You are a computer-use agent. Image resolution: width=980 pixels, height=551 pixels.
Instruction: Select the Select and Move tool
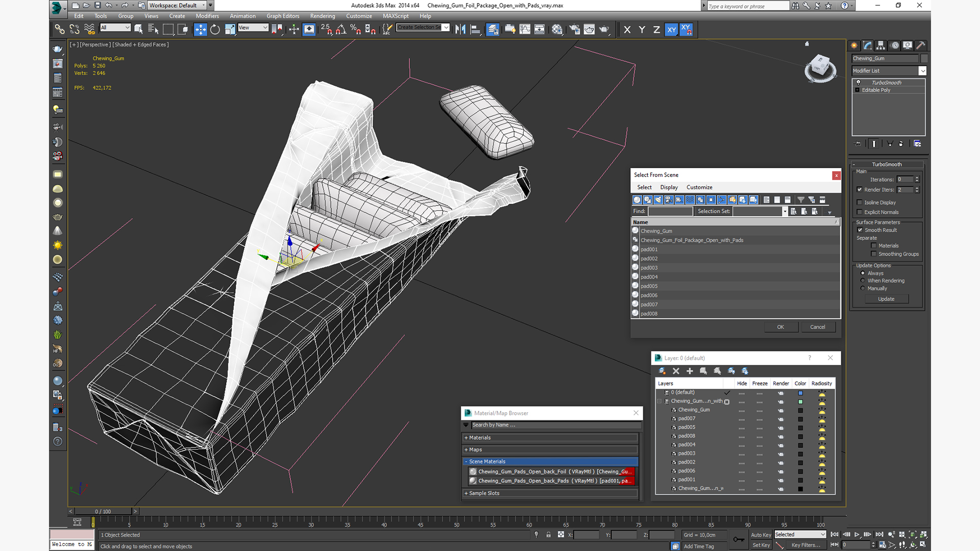pyautogui.click(x=200, y=30)
